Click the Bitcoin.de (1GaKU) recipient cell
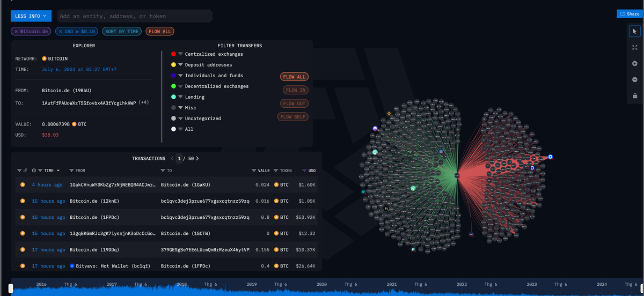Image resolution: width=644 pixels, height=296 pixels. (x=186, y=185)
